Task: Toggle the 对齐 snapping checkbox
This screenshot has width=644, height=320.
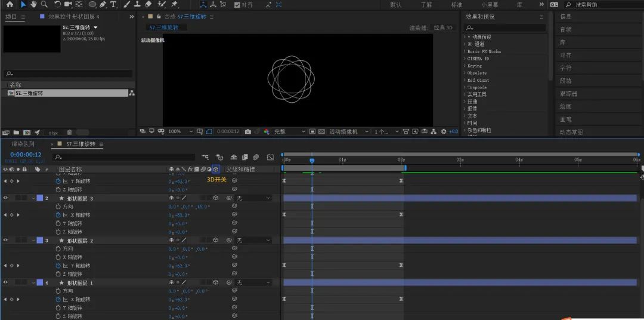Action: tap(237, 5)
